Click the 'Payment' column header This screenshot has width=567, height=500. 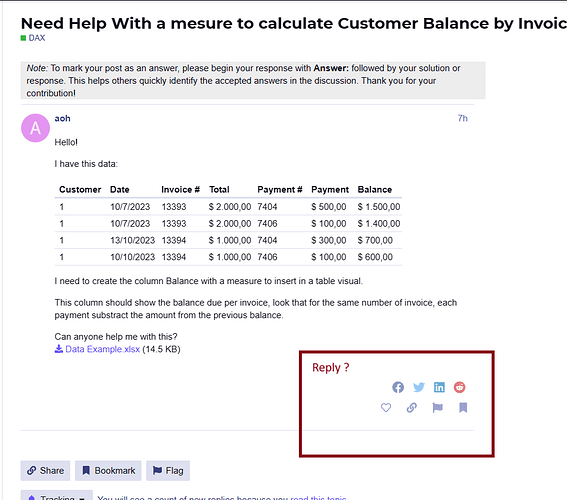(x=330, y=189)
